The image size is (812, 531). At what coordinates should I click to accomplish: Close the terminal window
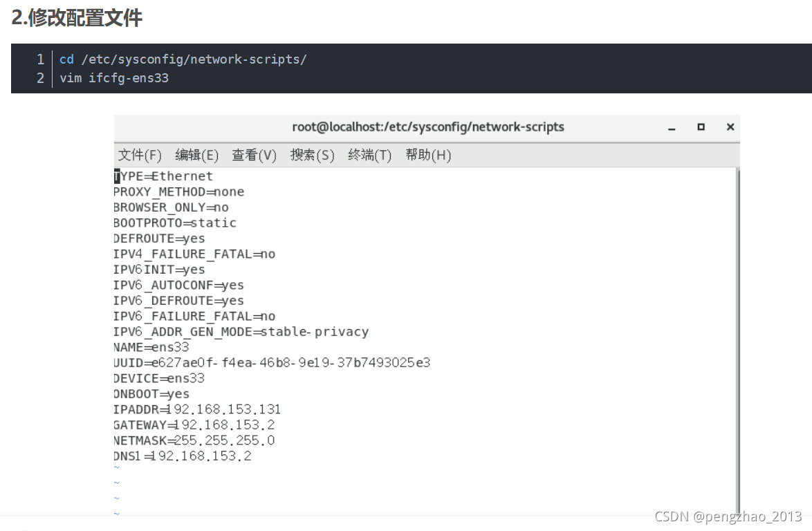point(730,127)
